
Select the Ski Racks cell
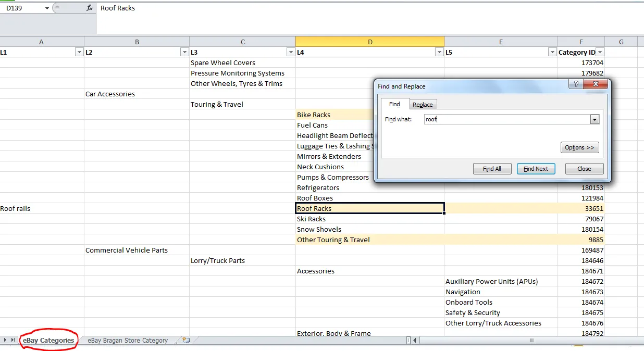click(x=370, y=219)
